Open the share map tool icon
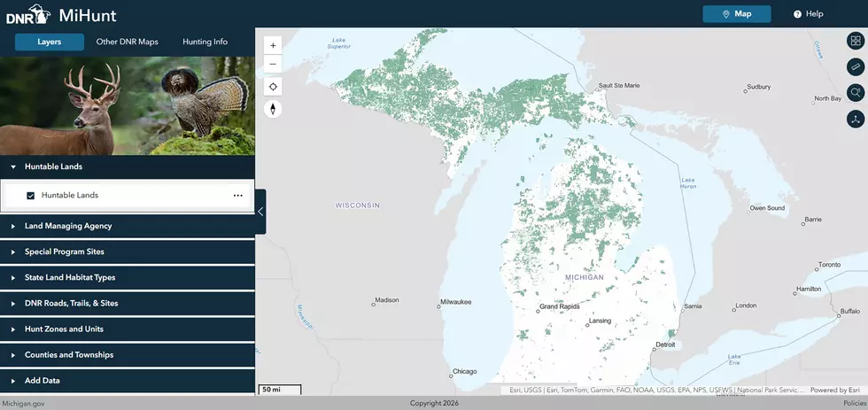 tap(856, 119)
